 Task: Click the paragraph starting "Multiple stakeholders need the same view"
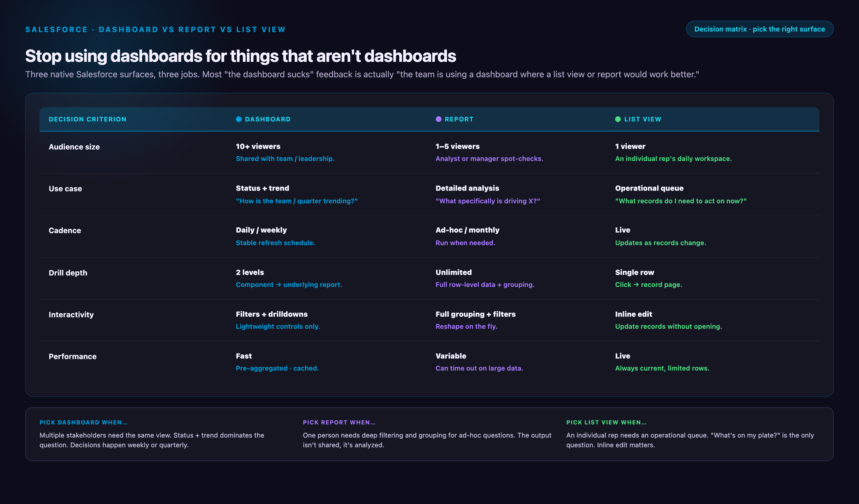152,440
